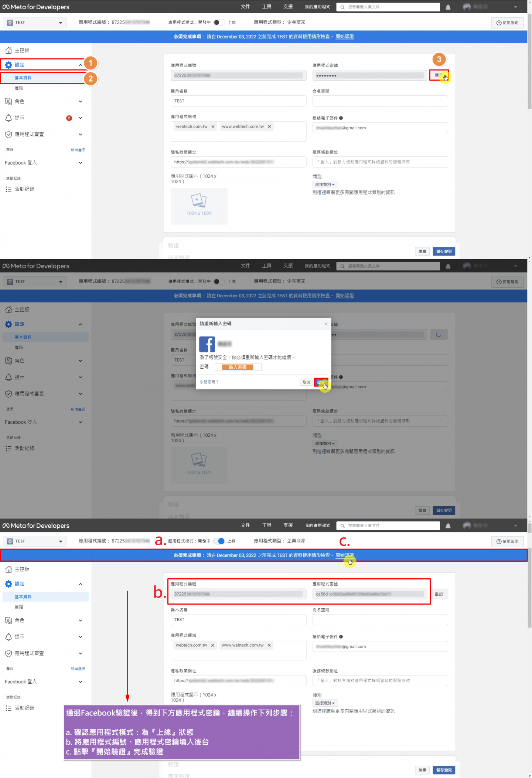Open 我的應用程式 in the bottom screenshot header

point(317,525)
